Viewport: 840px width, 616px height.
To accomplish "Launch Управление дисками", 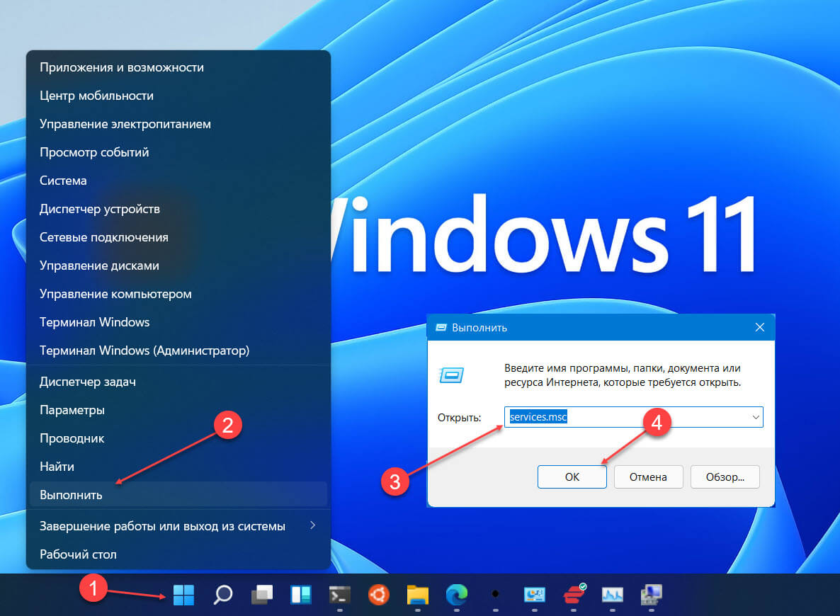I will click(178, 266).
